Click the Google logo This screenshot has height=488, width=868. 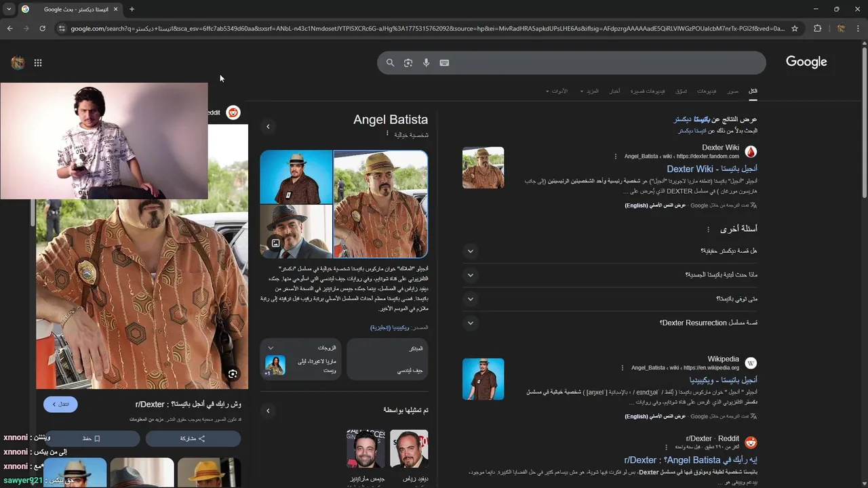[806, 62]
